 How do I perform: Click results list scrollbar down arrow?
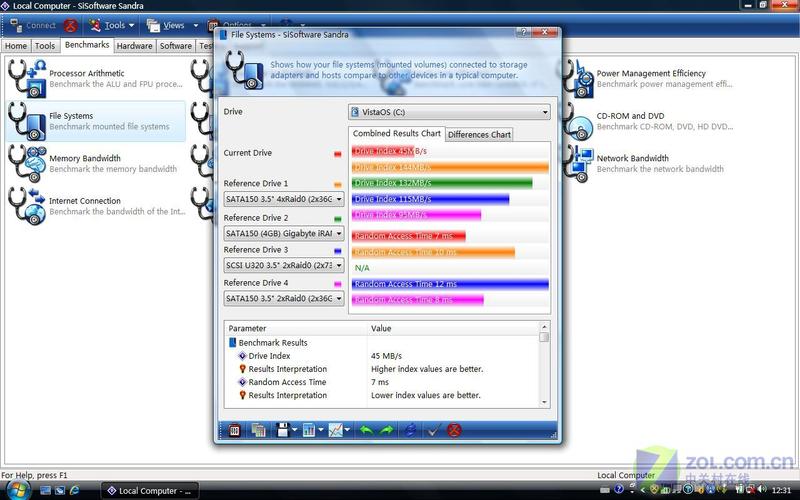click(544, 402)
